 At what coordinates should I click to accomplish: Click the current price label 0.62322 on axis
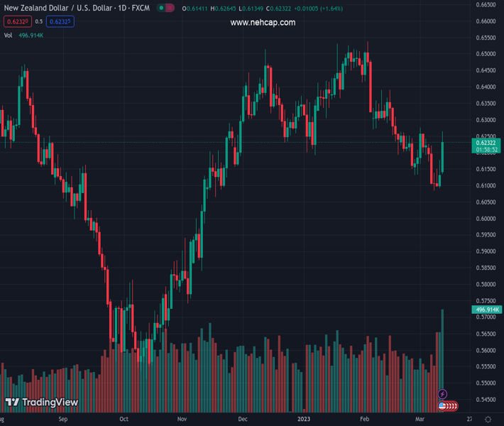(486, 143)
